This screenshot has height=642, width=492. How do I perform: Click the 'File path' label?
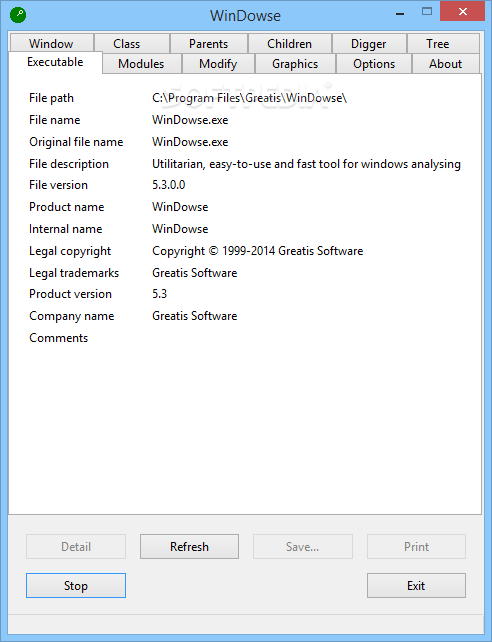click(x=52, y=98)
